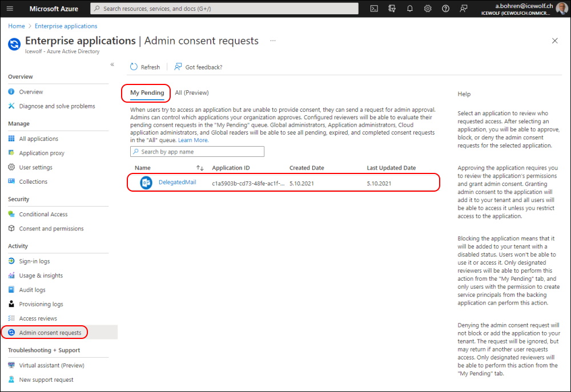Click the Microsoft Azure logo text
The width and height of the screenshot is (571, 392).
pyautogui.click(x=54, y=9)
